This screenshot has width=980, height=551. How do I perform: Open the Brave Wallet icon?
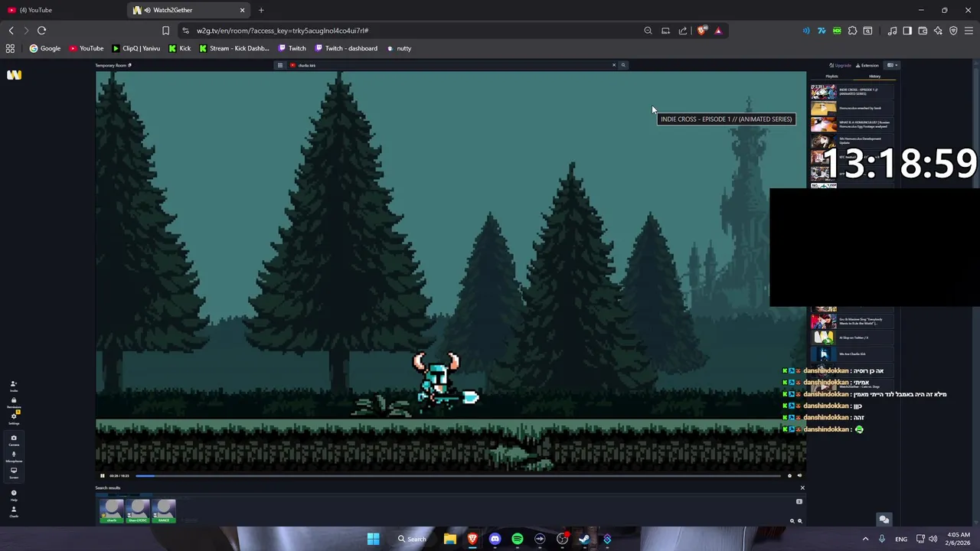tap(923, 31)
